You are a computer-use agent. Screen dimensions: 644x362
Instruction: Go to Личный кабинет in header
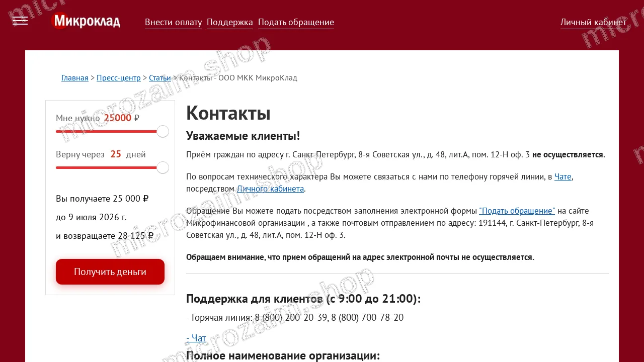tap(594, 22)
